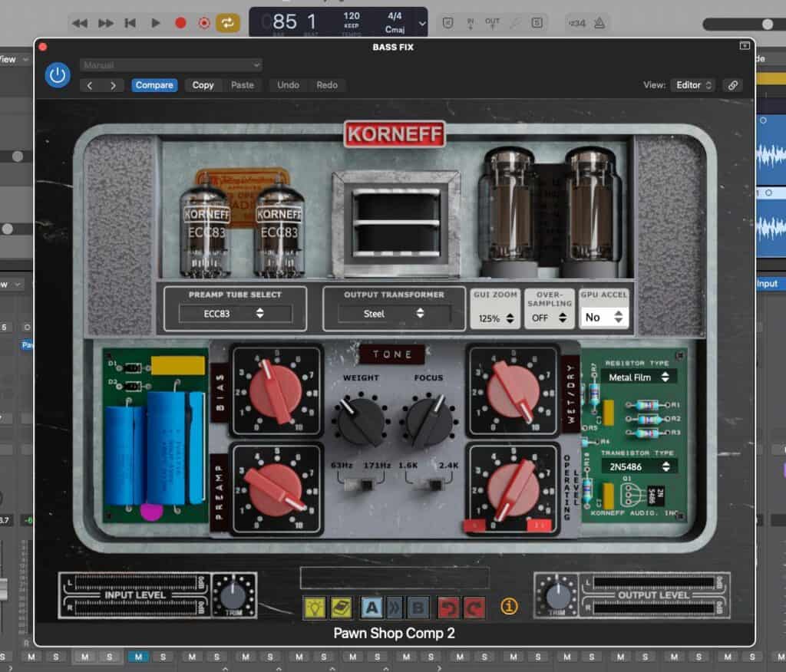786x672 pixels.
Task: Click the rewind transport button
Action: click(80, 23)
